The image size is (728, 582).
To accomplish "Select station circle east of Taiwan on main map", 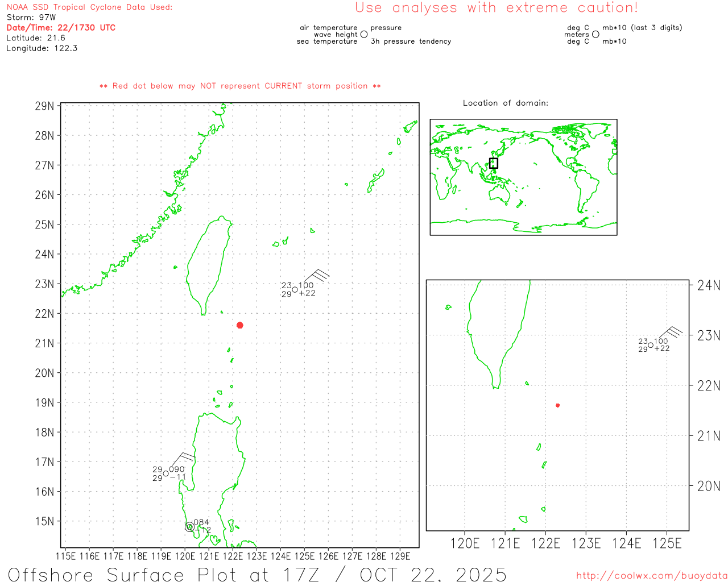I will click(295, 290).
